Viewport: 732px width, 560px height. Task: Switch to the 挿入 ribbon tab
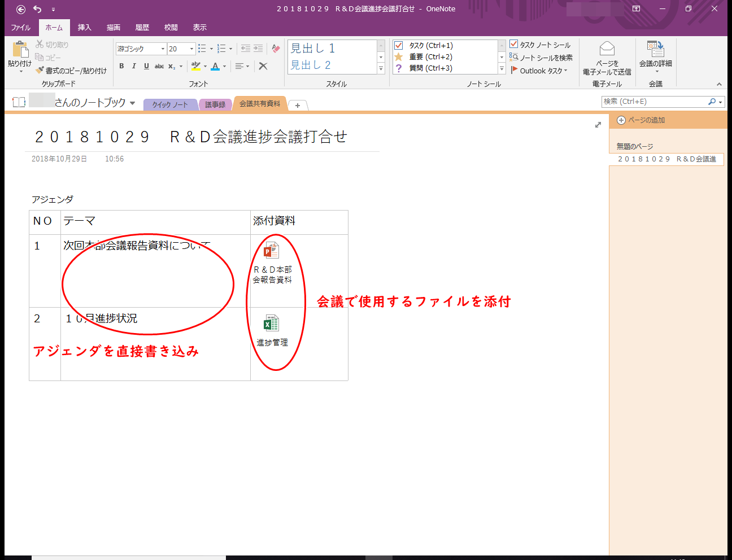click(84, 27)
